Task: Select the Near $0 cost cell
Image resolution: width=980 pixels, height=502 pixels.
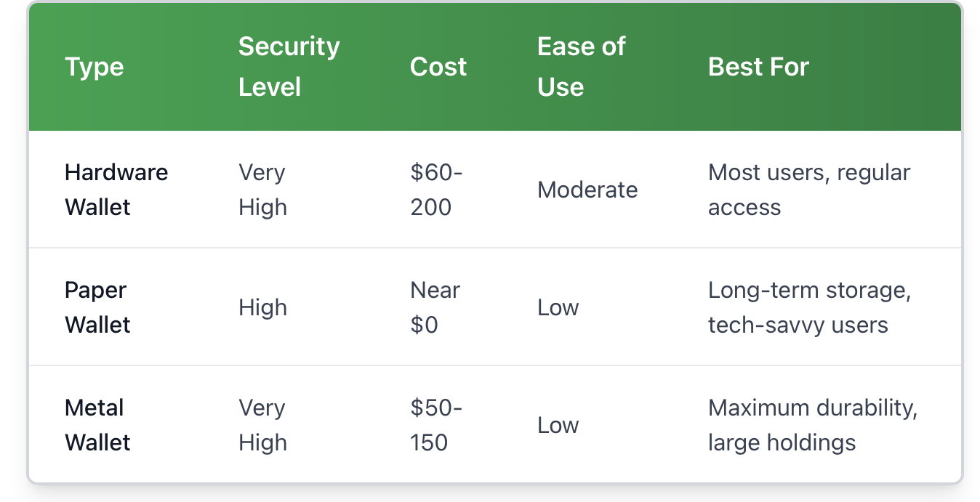Action: (435, 307)
